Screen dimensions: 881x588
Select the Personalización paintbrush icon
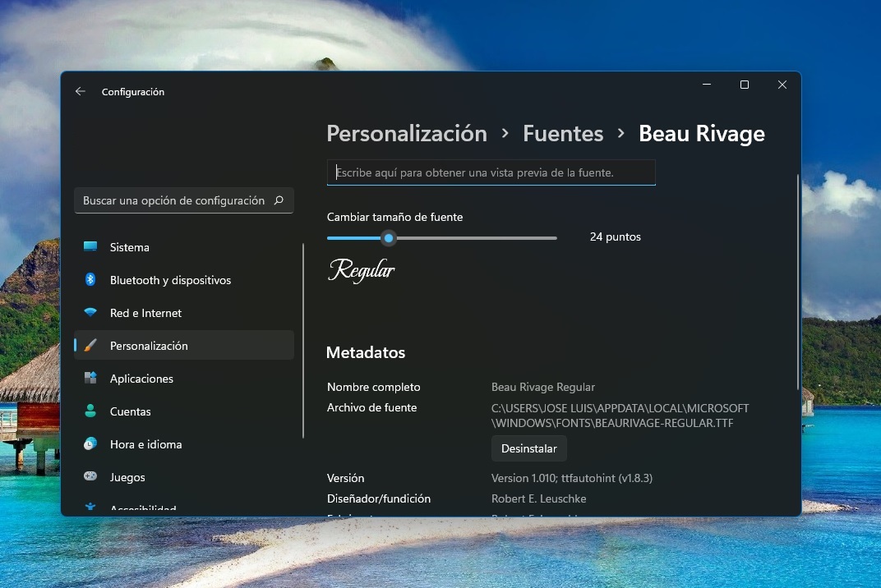click(90, 346)
